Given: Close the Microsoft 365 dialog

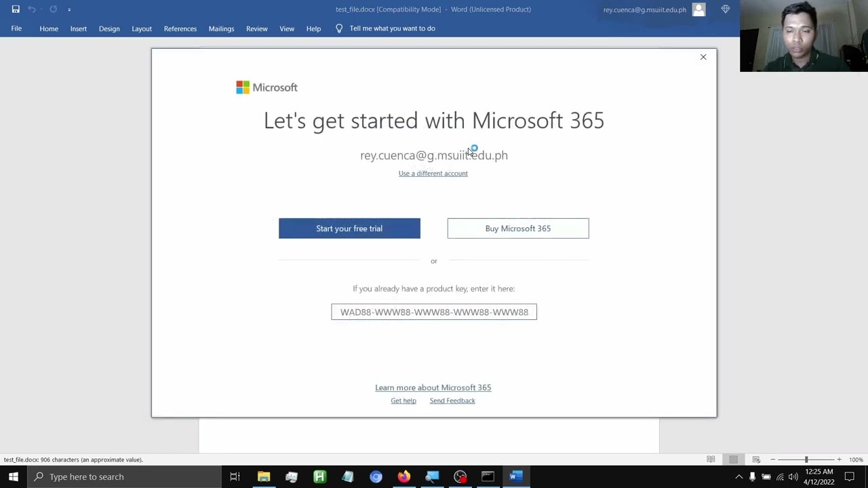Looking at the screenshot, I should click(x=703, y=57).
